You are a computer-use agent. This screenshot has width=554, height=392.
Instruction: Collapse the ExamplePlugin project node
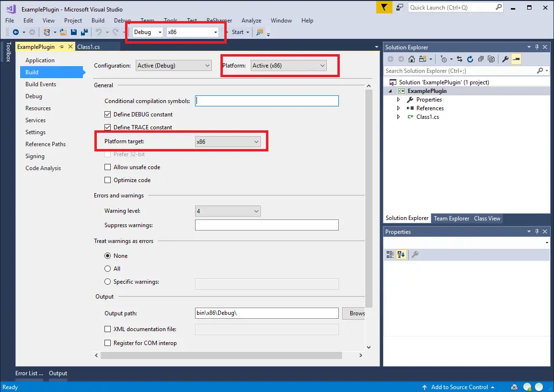(391, 91)
